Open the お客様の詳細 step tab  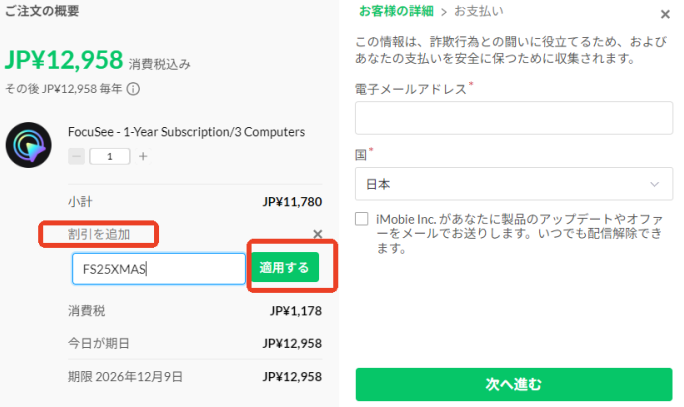(396, 11)
